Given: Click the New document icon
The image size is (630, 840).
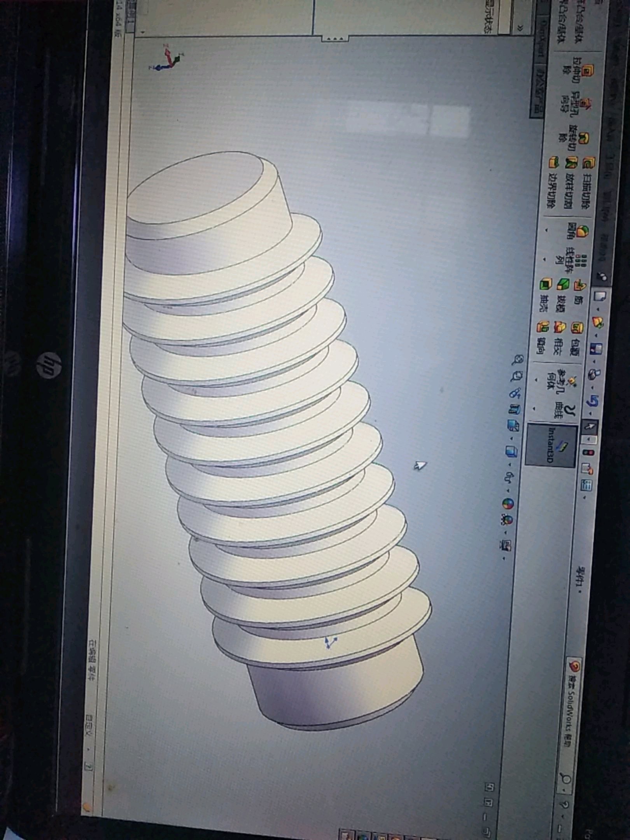Looking at the screenshot, I should tap(600, 296).
